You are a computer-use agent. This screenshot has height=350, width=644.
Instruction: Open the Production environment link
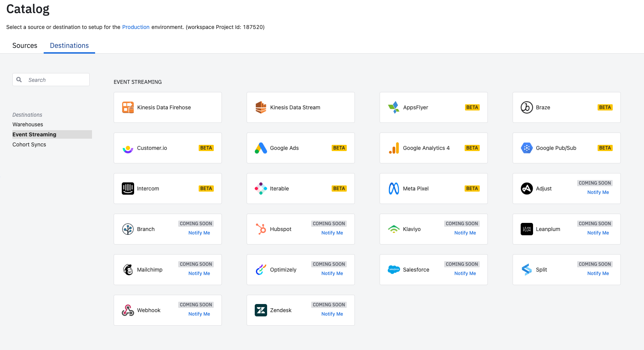(x=136, y=27)
